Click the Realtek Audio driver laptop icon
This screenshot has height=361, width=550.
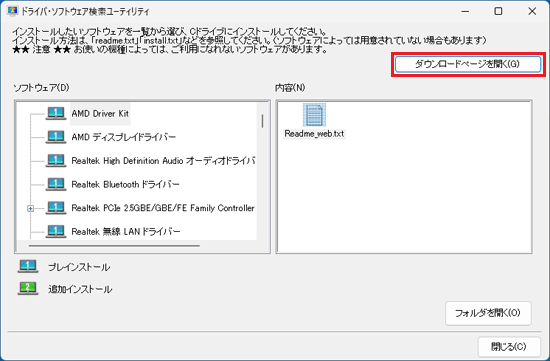(56, 161)
